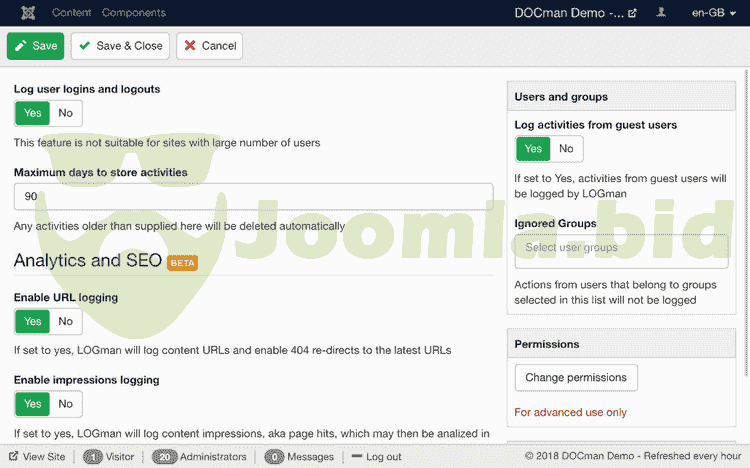Open the user account icon menu
Viewport: 750px width, 468px height.
click(661, 12)
